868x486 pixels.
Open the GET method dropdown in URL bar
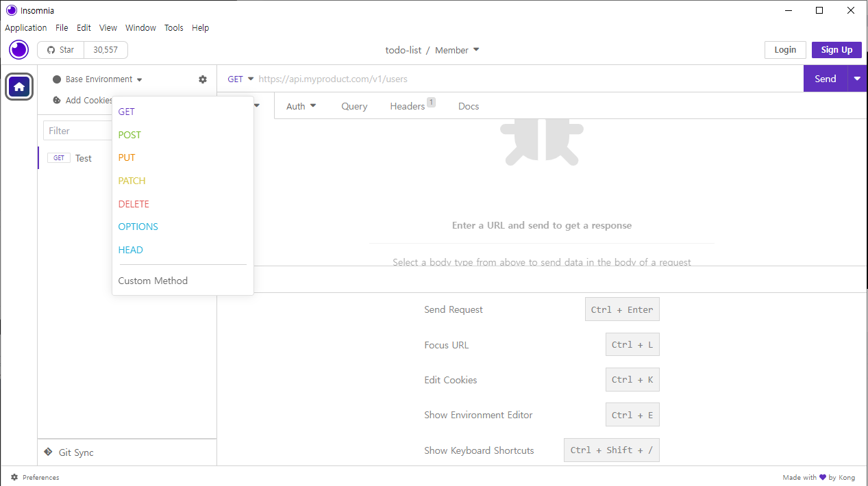click(x=241, y=79)
